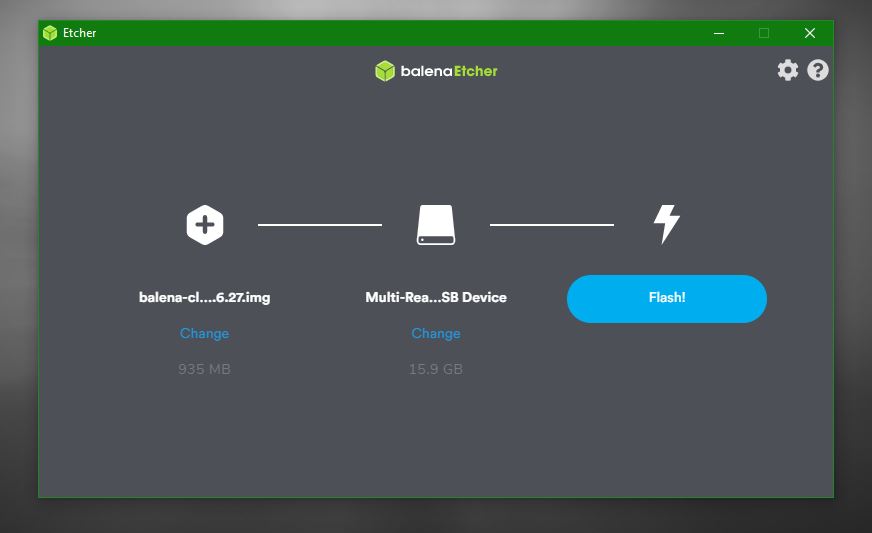Click the select image plus hexagon icon

(205, 225)
